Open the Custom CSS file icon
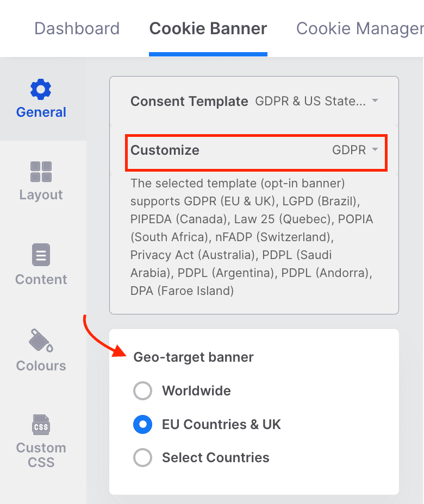 41,425
